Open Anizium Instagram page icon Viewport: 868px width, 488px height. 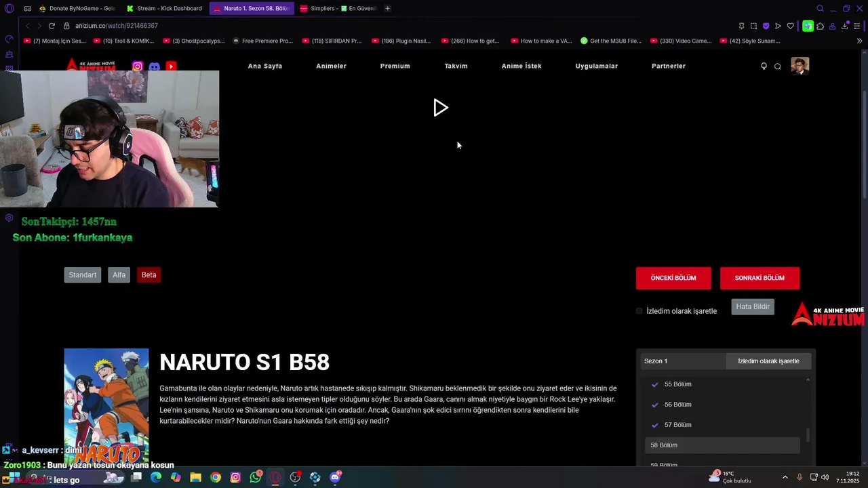[x=138, y=66]
